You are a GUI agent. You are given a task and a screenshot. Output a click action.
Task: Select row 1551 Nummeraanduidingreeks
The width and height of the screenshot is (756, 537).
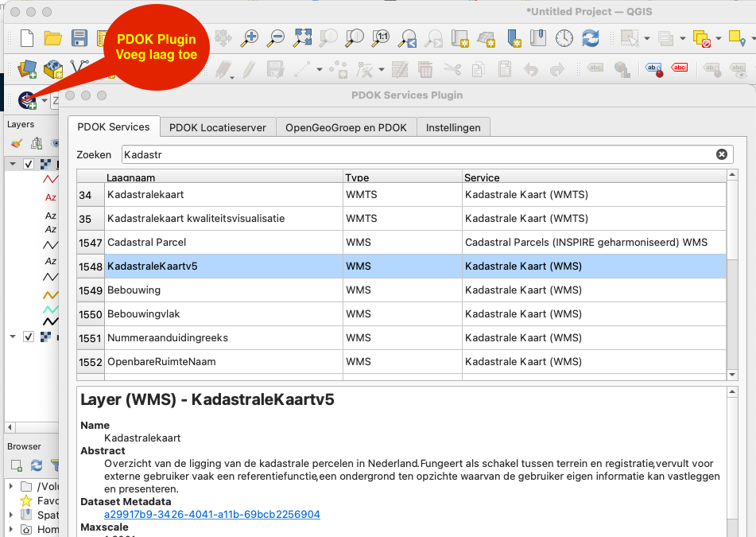tap(401, 338)
